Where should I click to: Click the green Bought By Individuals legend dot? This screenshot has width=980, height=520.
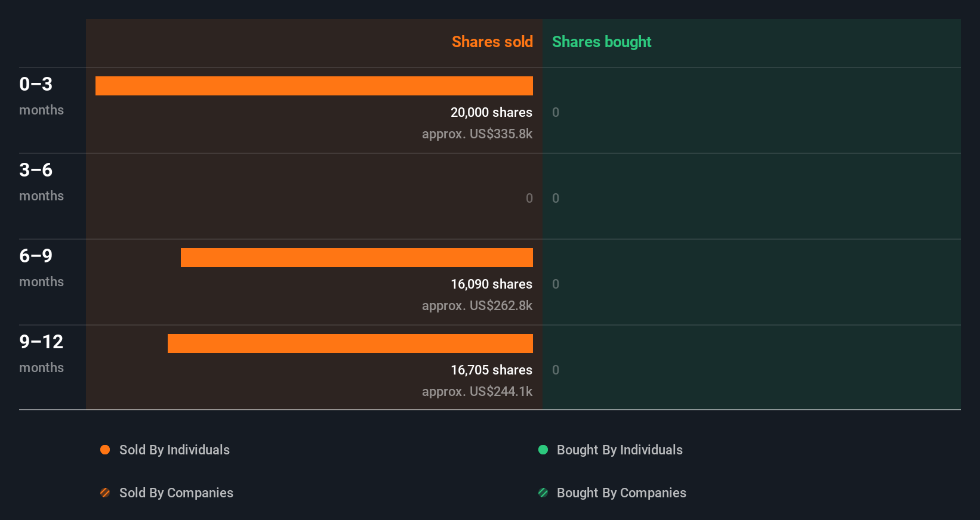(x=543, y=450)
